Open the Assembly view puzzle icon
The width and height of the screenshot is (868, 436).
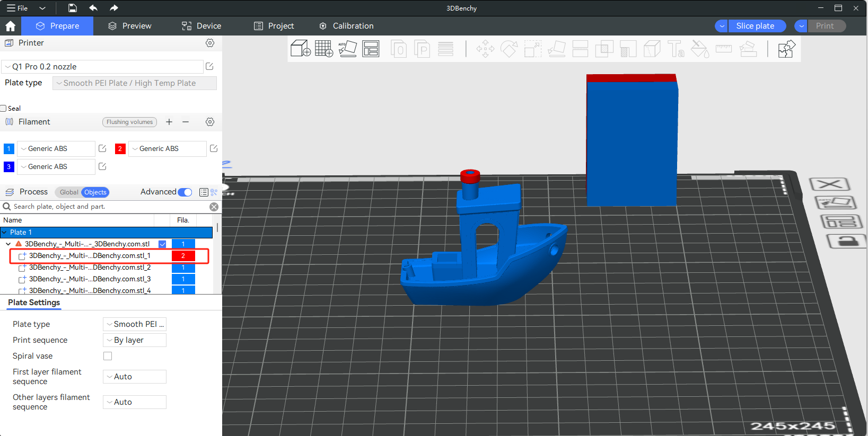(x=786, y=49)
